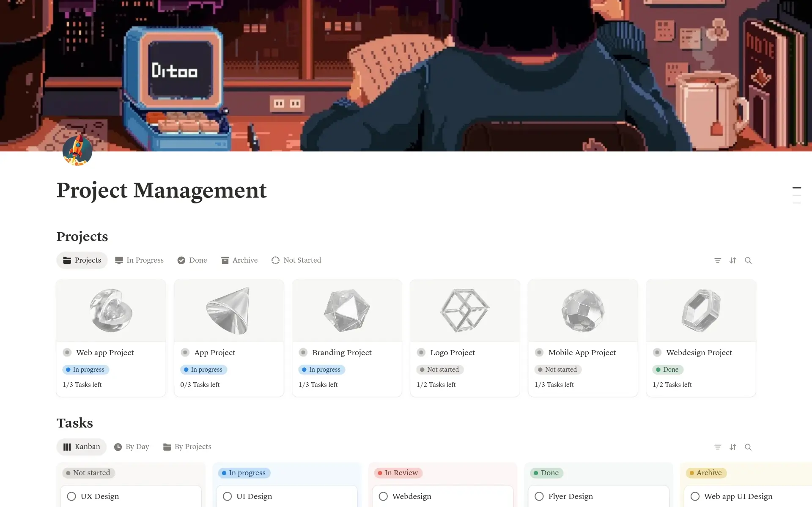Click the Not started Kanban column header
The image size is (812, 507).
pos(89,473)
